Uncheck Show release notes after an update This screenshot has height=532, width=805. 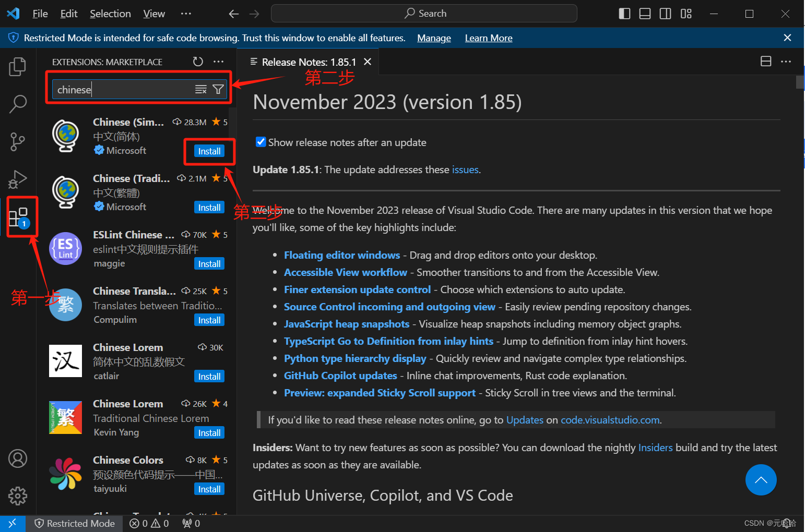(261, 142)
